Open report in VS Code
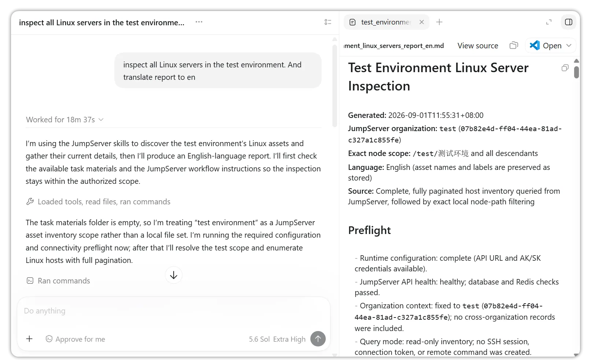 click(x=546, y=45)
